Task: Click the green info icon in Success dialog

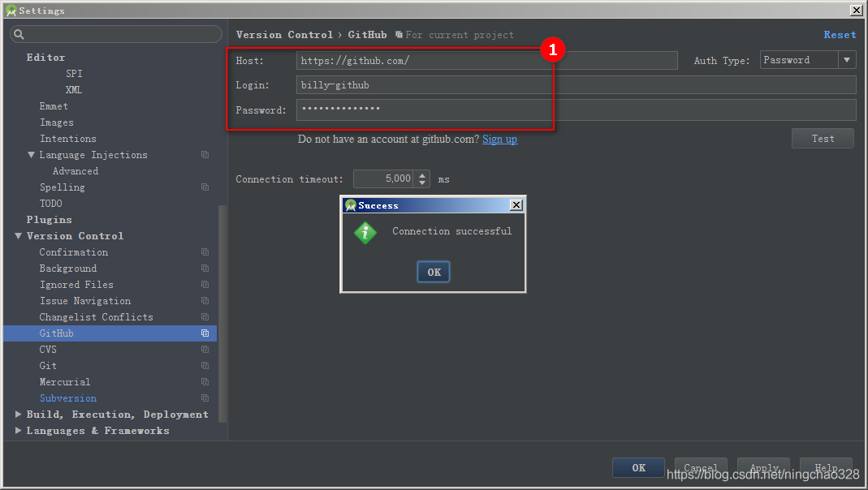Action: pos(365,233)
